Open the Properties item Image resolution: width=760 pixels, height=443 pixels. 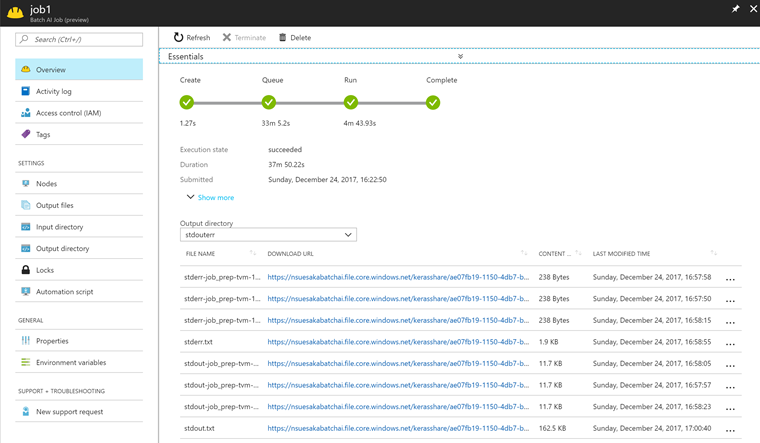(x=79, y=341)
